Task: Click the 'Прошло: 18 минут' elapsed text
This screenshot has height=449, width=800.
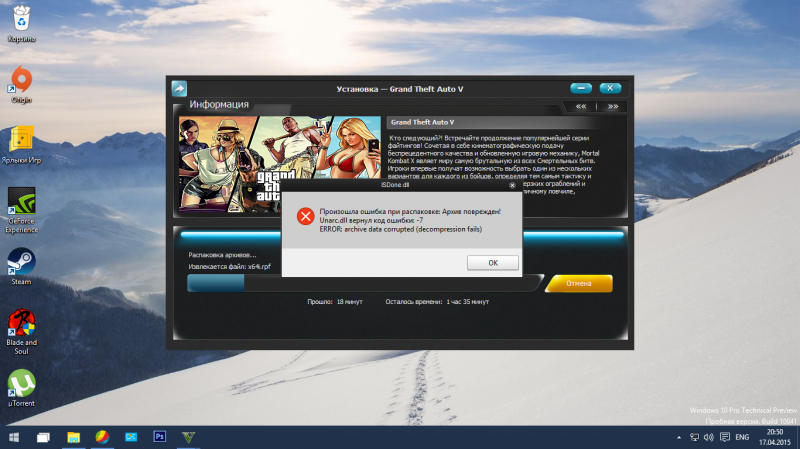Action: point(335,302)
